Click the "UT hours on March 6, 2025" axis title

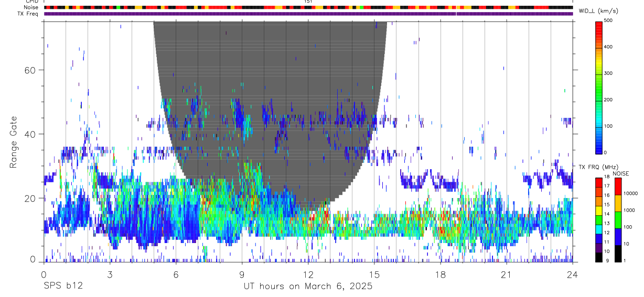308,286
